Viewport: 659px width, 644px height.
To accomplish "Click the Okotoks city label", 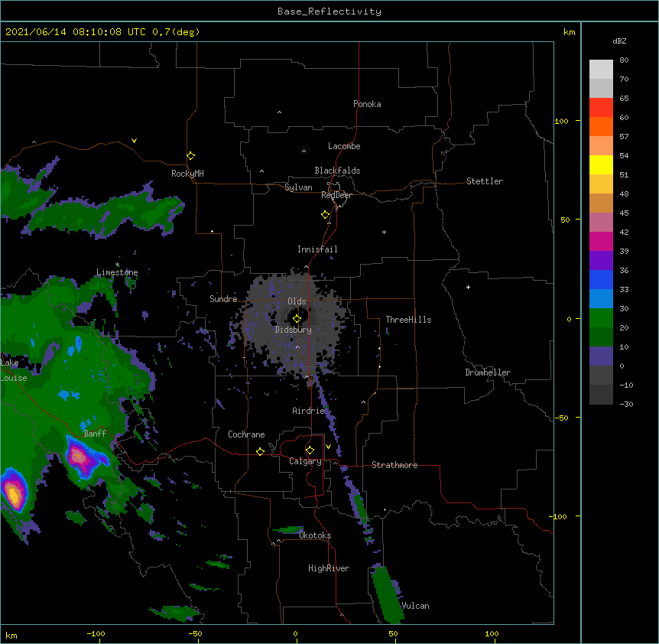I will [x=315, y=535].
